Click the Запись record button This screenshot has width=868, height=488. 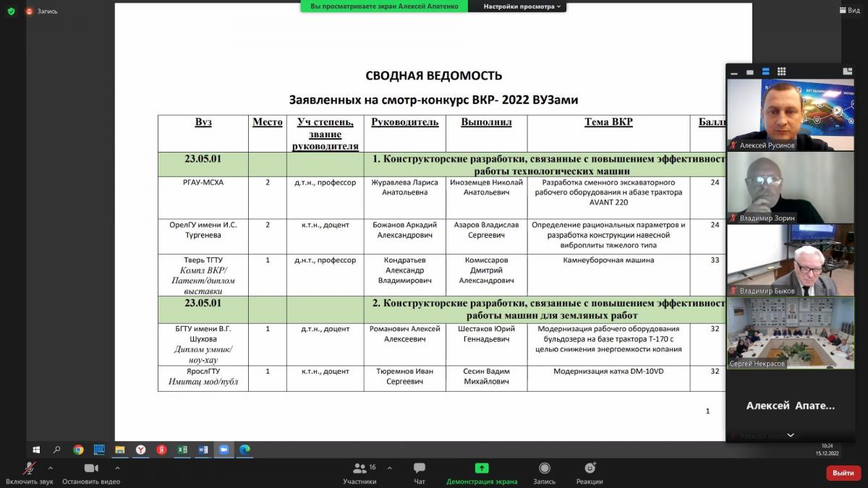(x=545, y=474)
